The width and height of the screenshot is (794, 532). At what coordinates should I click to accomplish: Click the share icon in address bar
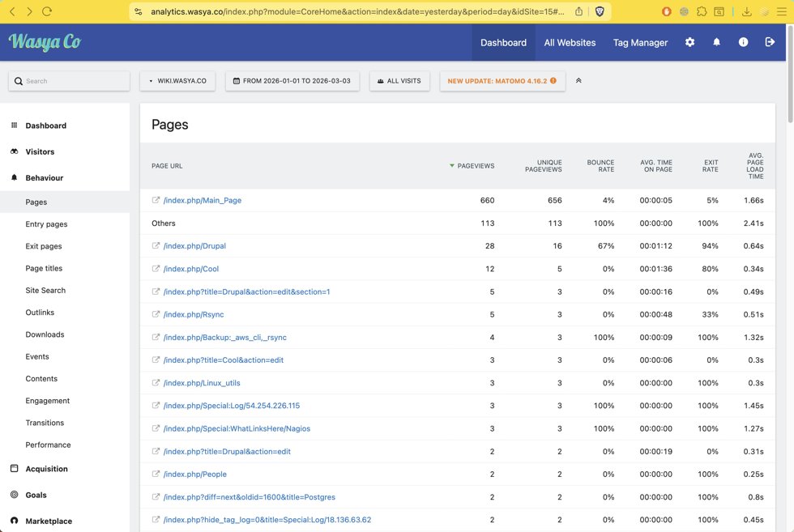579,11
